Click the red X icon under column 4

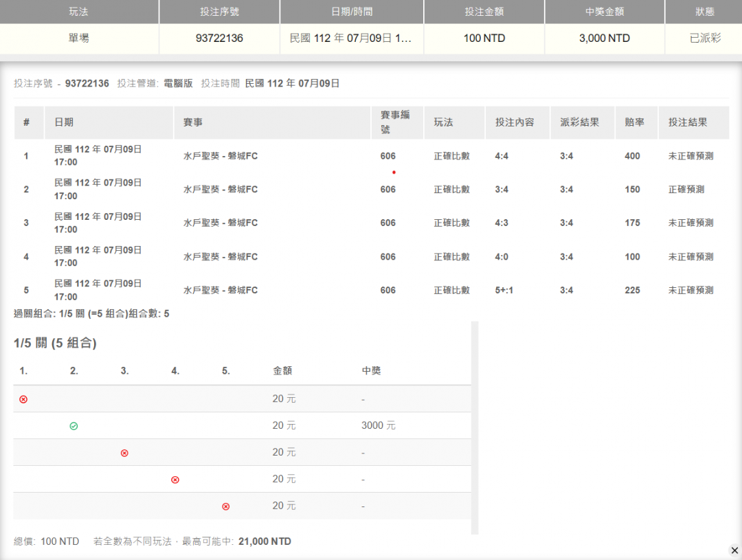(x=175, y=480)
